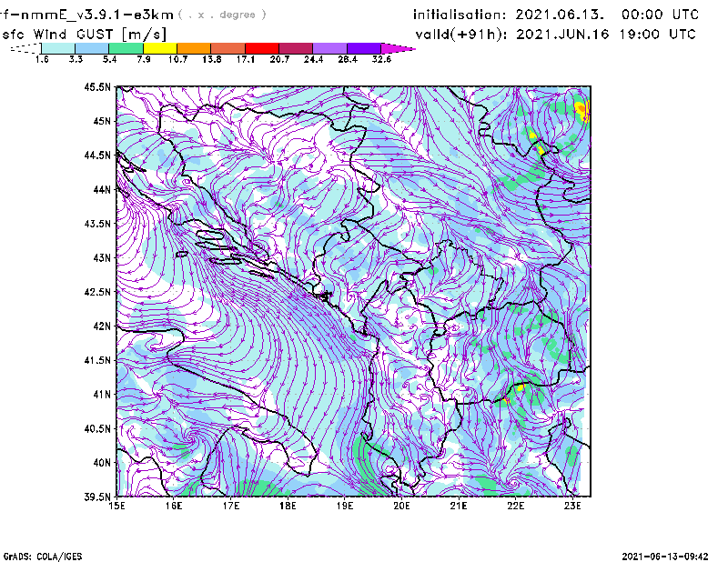This screenshot has height=562, width=728.
Task: Select the yellow 7.9–10.7 legend swatch
Action: click(160, 48)
